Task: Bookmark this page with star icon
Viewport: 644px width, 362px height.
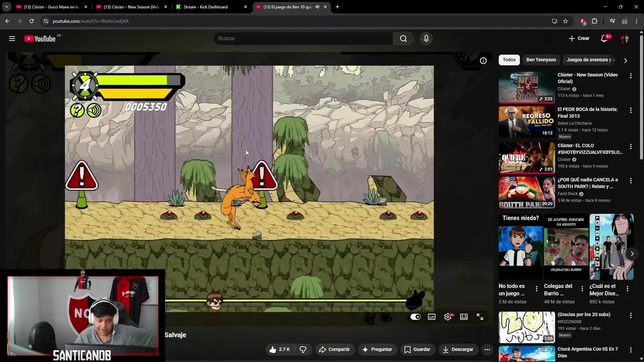Action: pyautogui.click(x=566, y=21)
